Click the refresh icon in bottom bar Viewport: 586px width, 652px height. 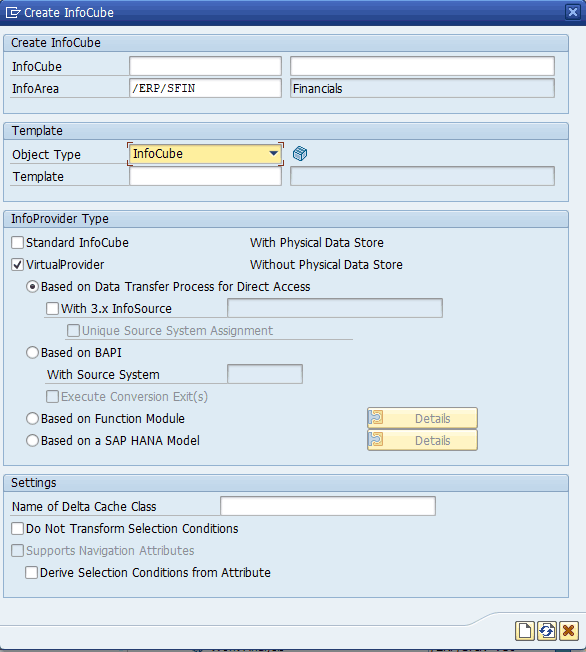tap(547, 631)
